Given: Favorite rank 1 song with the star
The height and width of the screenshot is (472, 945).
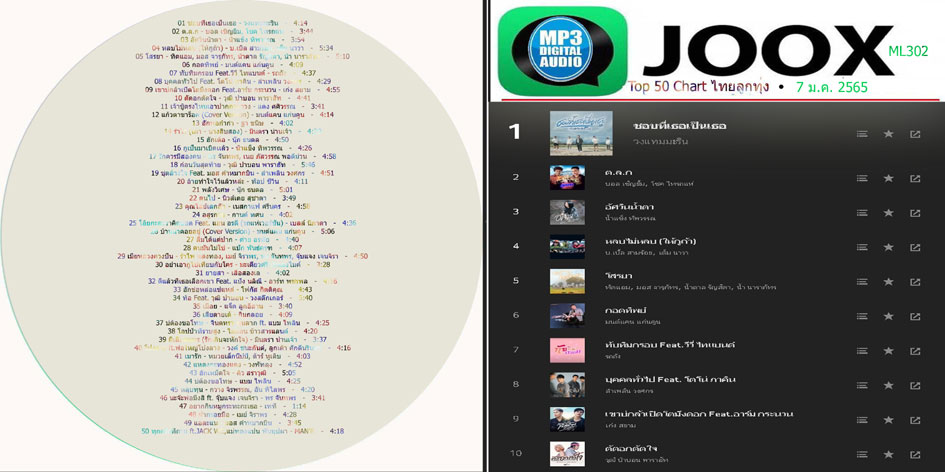Looking at the screenshot, I should point(888,134).
